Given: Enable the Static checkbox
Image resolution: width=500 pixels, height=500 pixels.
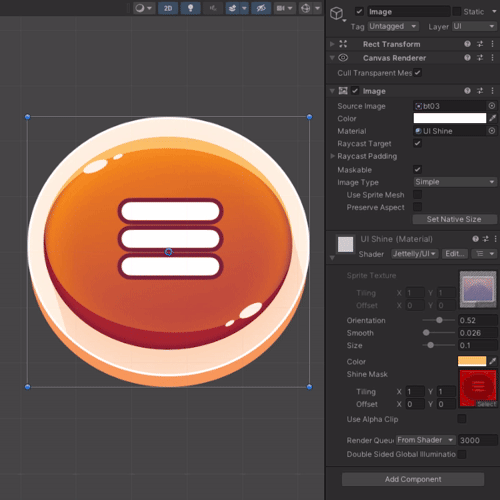Looking at the screenshot, I should 456,12.
